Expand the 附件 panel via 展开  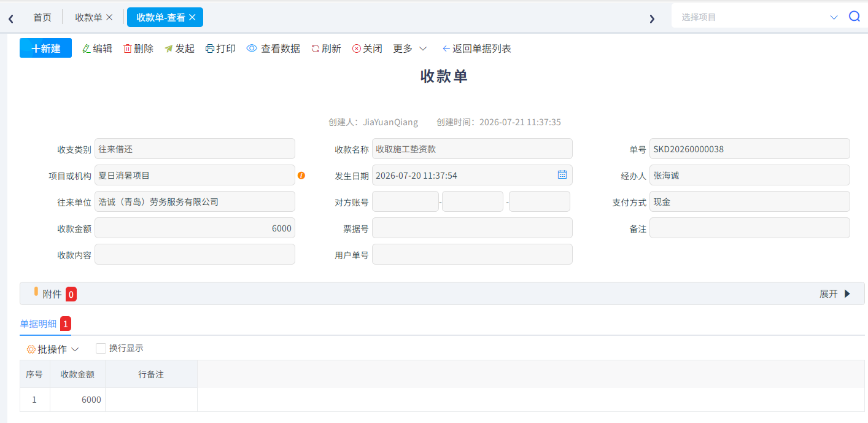(x=835, y=293)
